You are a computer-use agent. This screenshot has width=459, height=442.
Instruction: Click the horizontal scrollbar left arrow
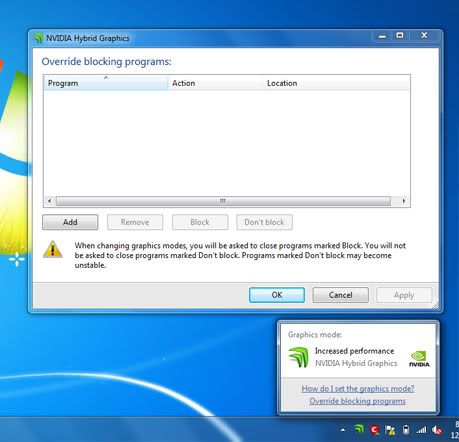[x=49, y=201]
